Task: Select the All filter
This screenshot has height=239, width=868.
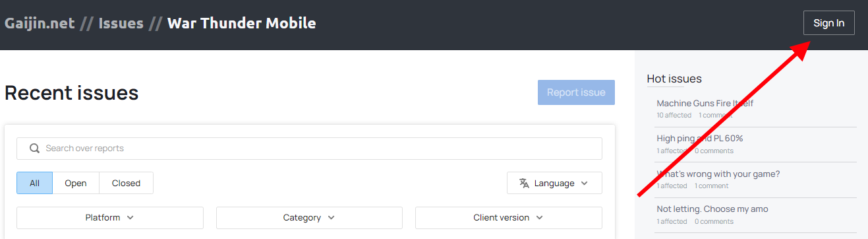Action: point(34,183)
